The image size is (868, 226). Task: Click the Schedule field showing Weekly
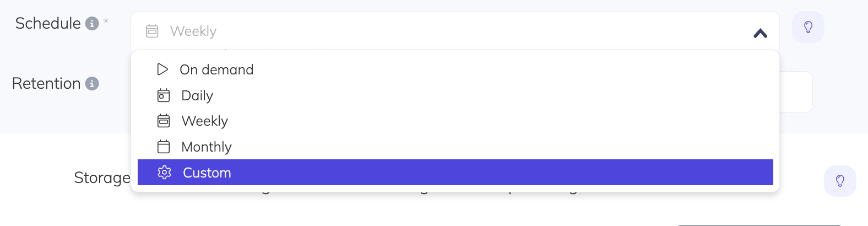441,31
